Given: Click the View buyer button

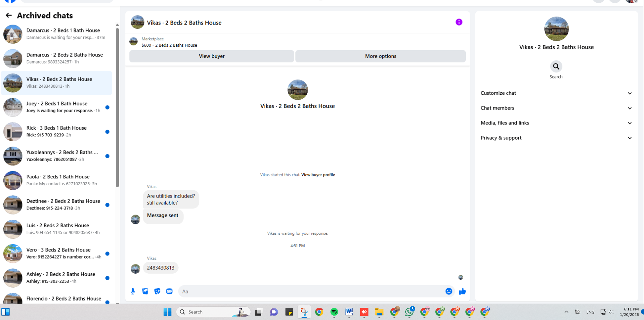Looking at the screenshot, I should tap(212, 56).
